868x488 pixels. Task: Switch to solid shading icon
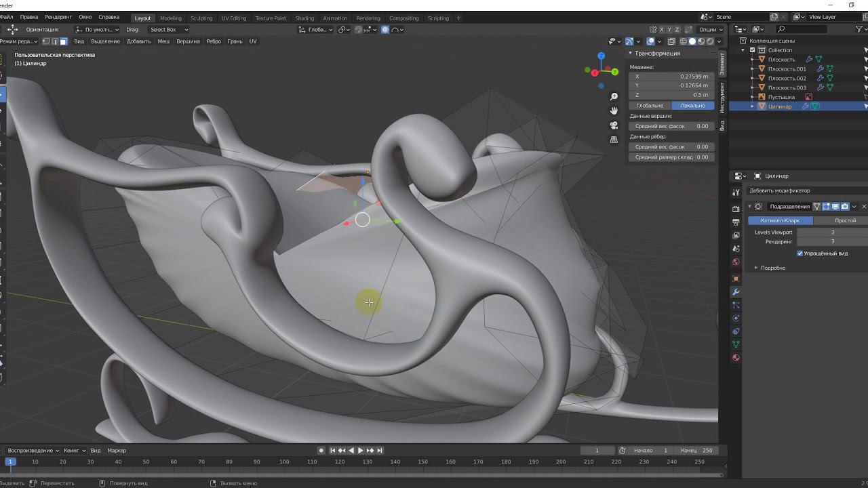click(x=692, y=41)
